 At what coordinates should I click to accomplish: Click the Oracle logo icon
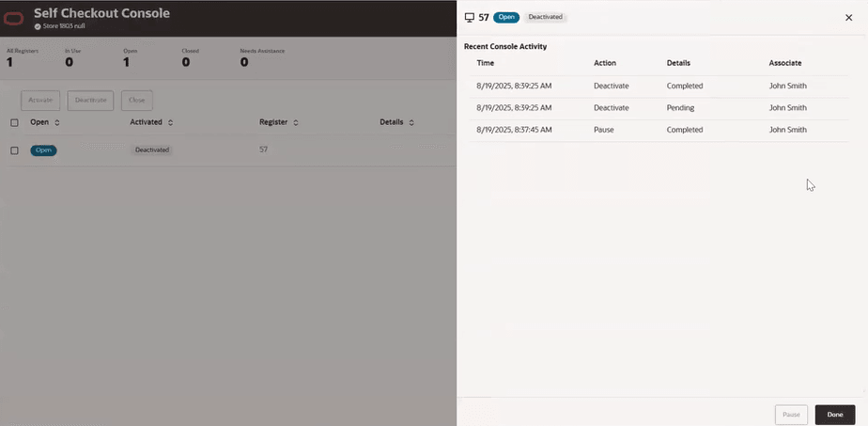tap(13, 19)
